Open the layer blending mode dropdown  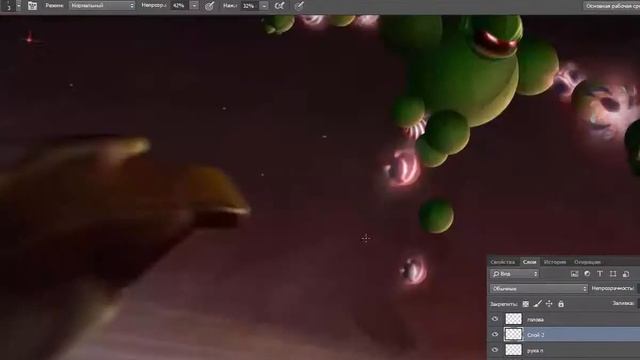click(x=539, y=289)
